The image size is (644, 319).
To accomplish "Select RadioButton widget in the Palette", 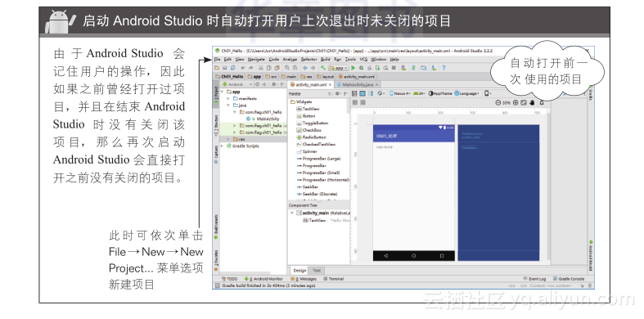I will point(311,137).
